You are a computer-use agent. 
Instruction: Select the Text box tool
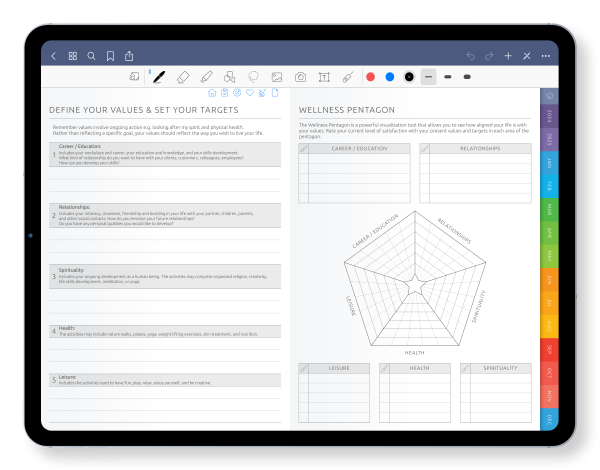coord(324,77)
